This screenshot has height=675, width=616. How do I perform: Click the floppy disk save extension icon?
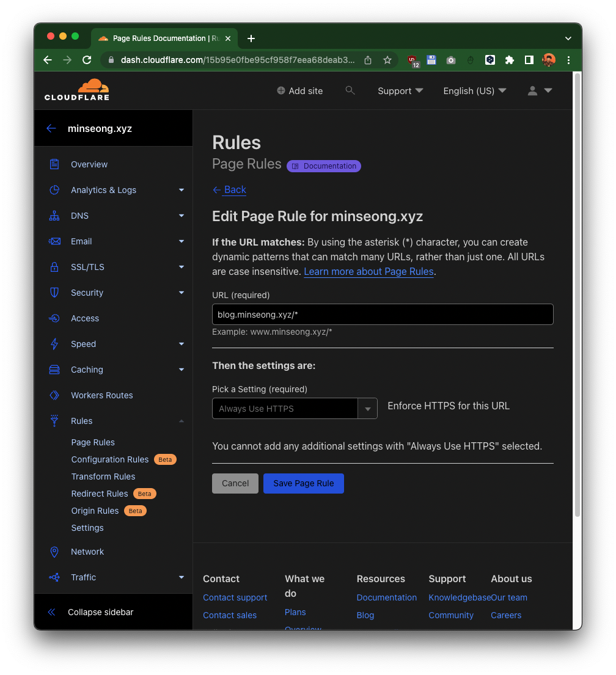tap(431, 60)
